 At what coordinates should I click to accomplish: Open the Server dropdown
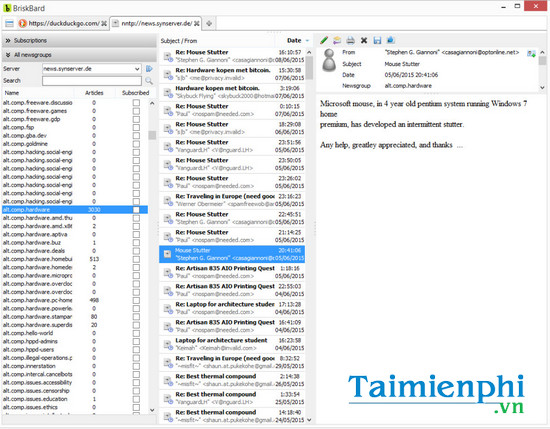coord(137,69)
